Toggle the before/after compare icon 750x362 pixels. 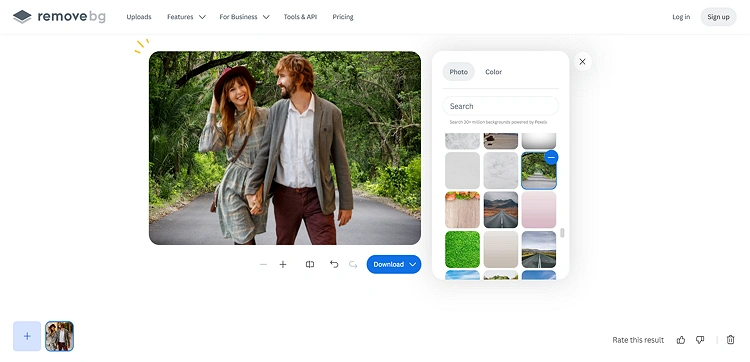(x=310, y=264)
